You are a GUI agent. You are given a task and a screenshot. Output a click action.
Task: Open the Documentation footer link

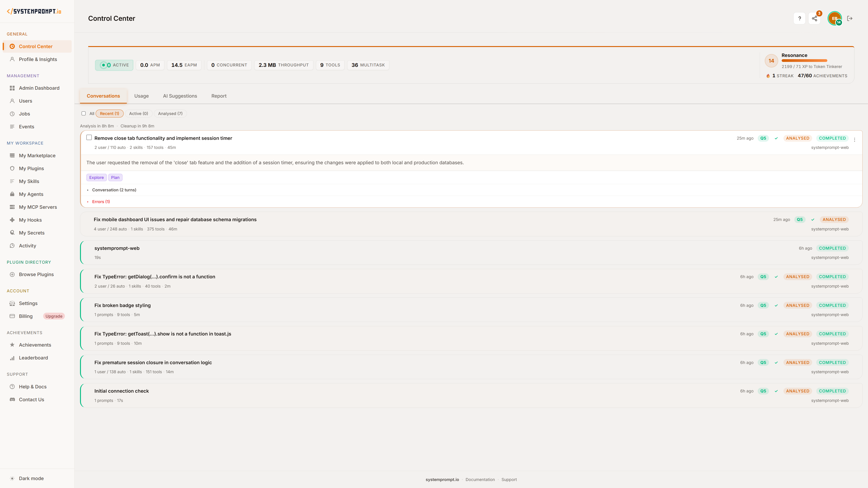click(x=480, y=480)
